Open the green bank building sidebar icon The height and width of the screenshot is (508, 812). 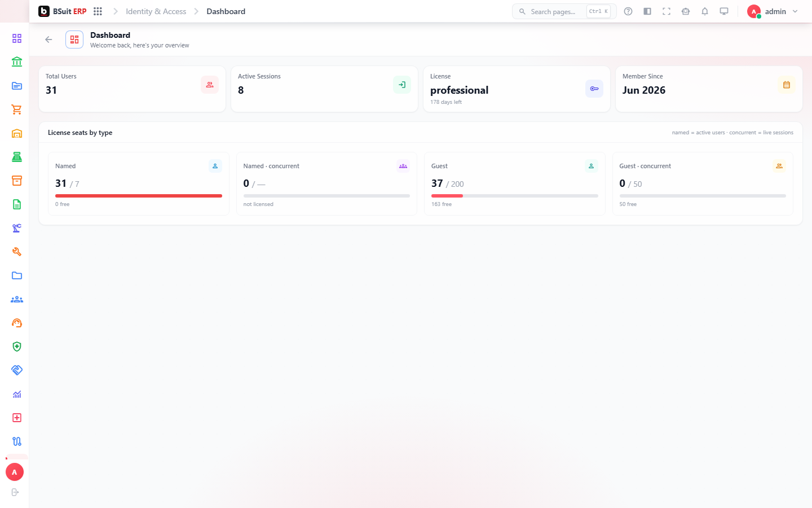(x=17, y=62)
